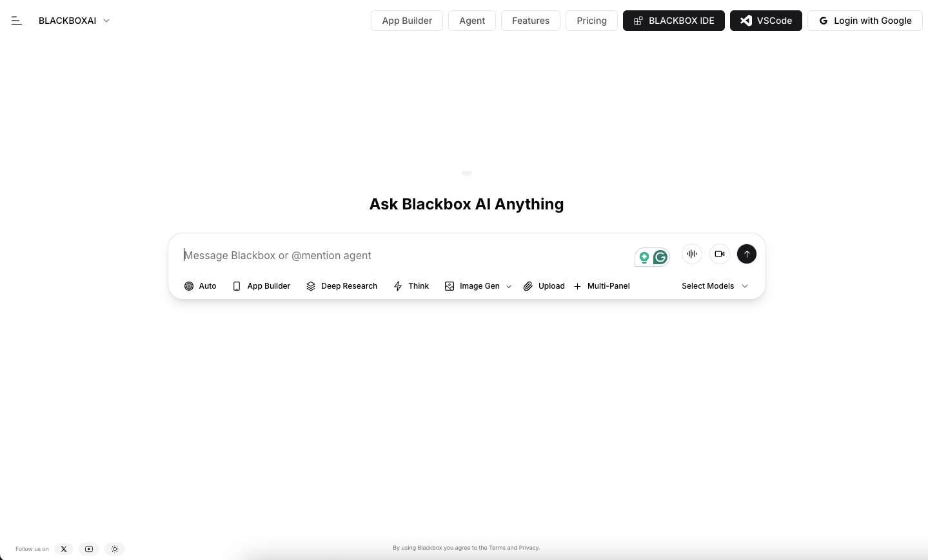
Task: Toggle Auto web search mode
Action: click(x=200, y=286)
